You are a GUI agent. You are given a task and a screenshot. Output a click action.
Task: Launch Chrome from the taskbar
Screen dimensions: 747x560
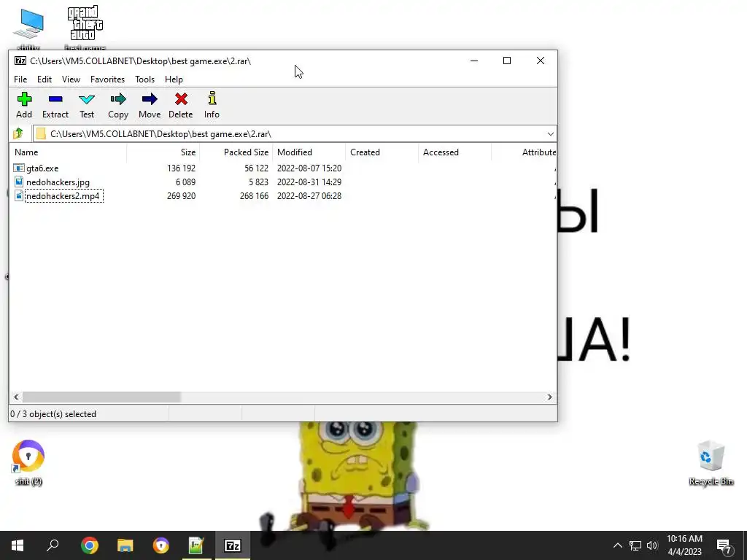click(x=90, y=545)
